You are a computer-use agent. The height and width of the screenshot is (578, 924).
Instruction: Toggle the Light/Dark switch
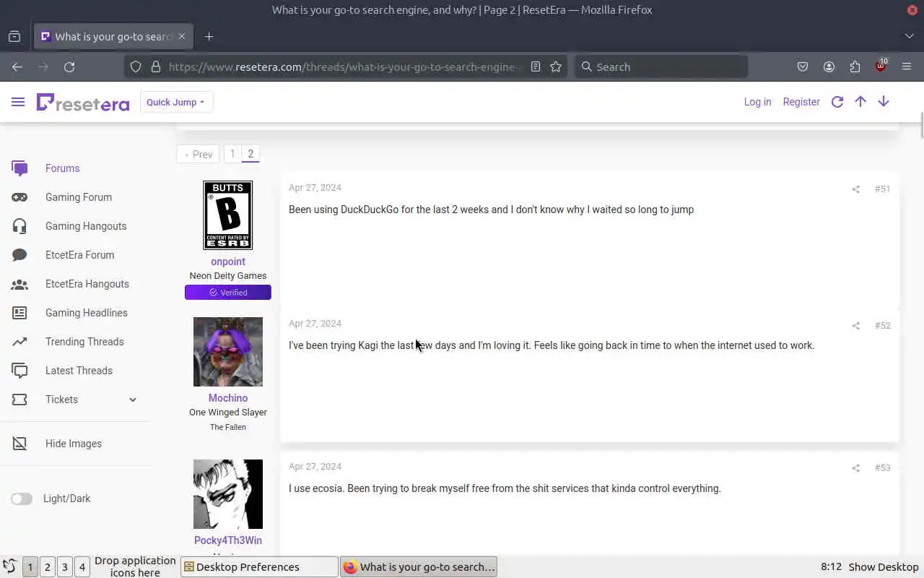22,499
